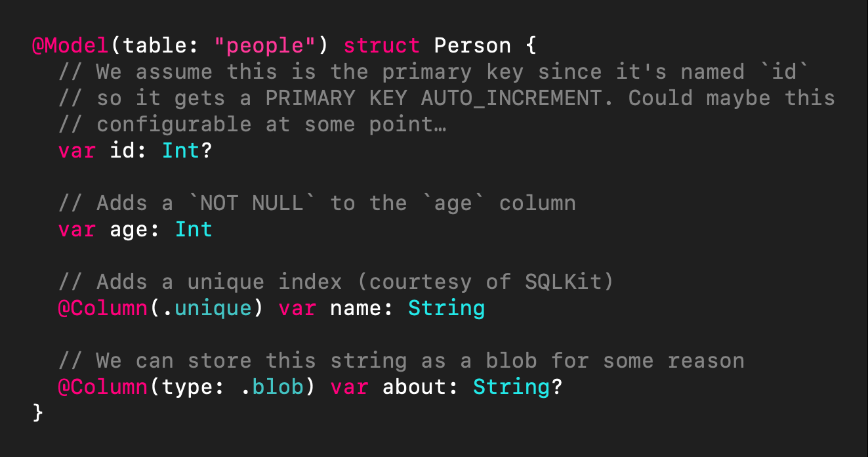Click the comment about NOT NULL
The height and width of the screenshot is (457, 868).
317,203
